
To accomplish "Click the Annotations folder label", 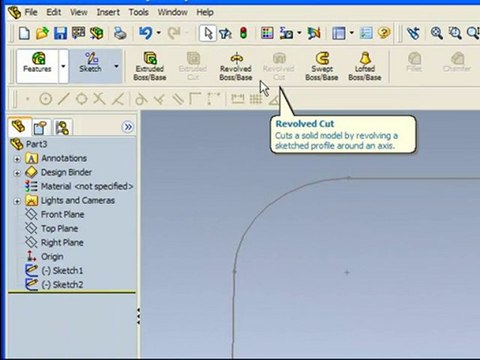I will coord(64,158).
